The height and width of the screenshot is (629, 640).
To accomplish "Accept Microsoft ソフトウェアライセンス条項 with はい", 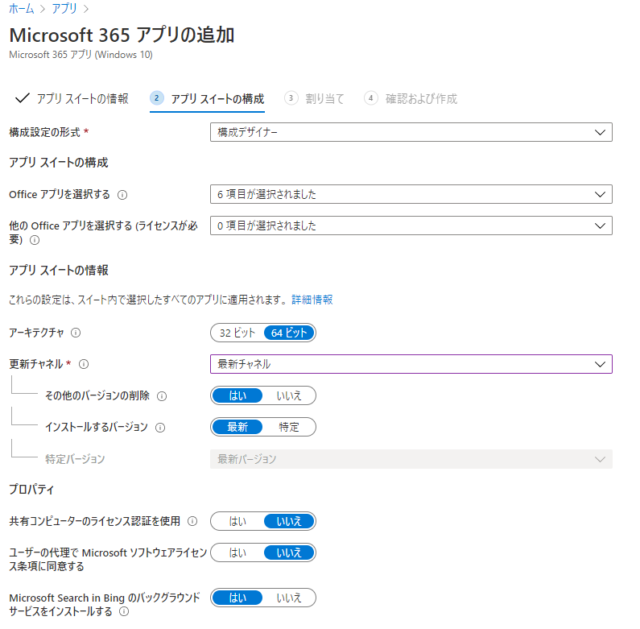I will (x=237, y=553).
